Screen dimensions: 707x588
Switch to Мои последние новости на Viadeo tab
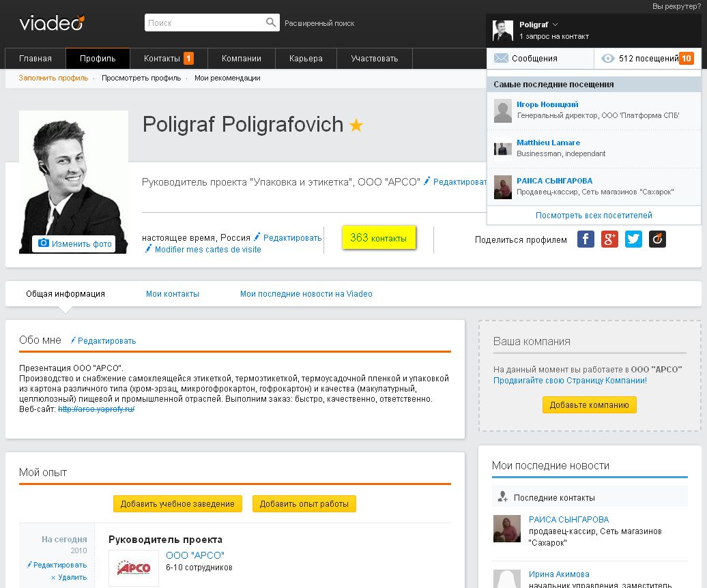coord(306,294)
